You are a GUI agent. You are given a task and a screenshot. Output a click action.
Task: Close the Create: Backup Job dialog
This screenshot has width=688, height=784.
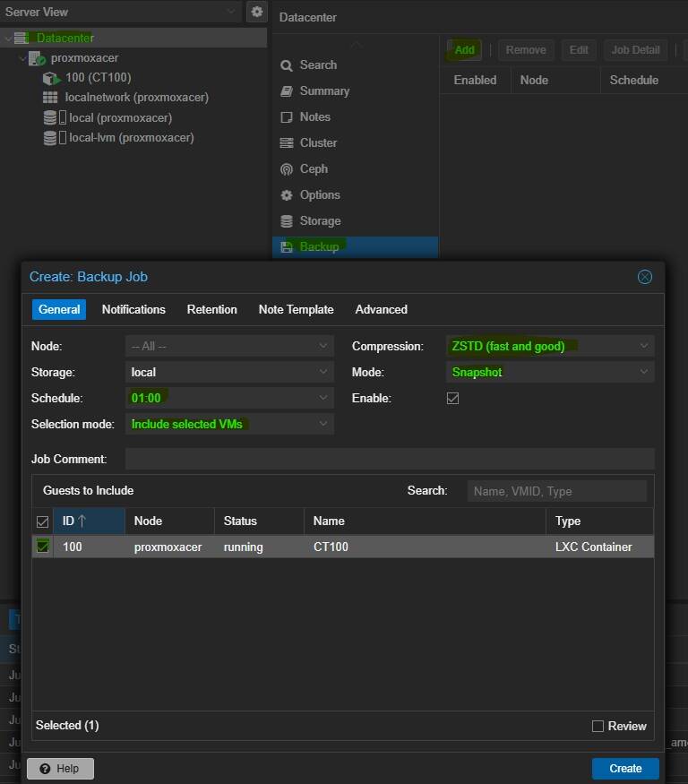point(644,277)
